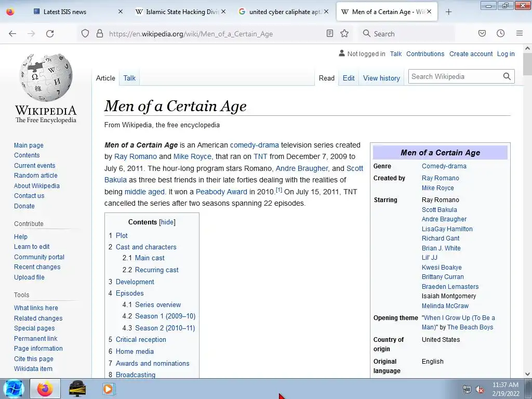Close the Islamic State Hacking Division tab
This screenshot has width=532, height=399.
coord(223,11)
